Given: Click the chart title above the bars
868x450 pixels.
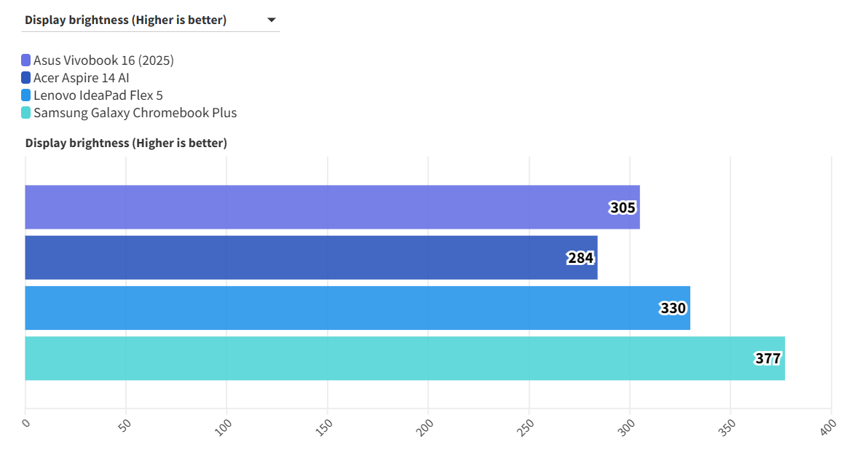Looking at the screenshot, I should coord(126,143).
